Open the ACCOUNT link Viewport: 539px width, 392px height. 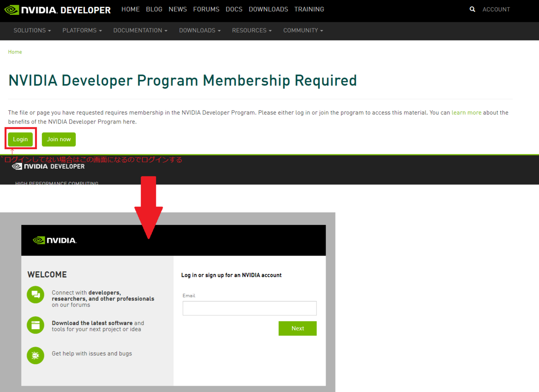point(496,9)
